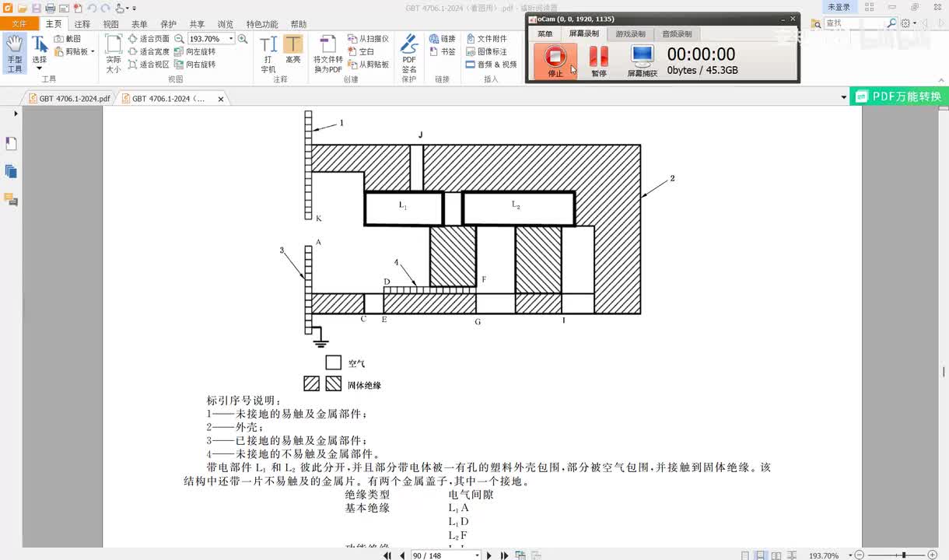The width and height of the screenshot is (949, 560).
Task: Insert Audio & Video (音频 & 视频)
Action: click(x=492, y=65)
